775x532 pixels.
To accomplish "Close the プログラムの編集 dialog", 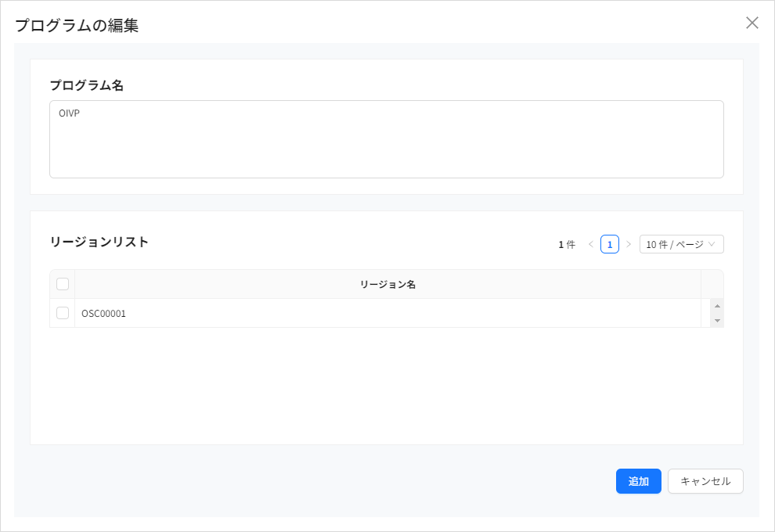I will click(752, 23).
